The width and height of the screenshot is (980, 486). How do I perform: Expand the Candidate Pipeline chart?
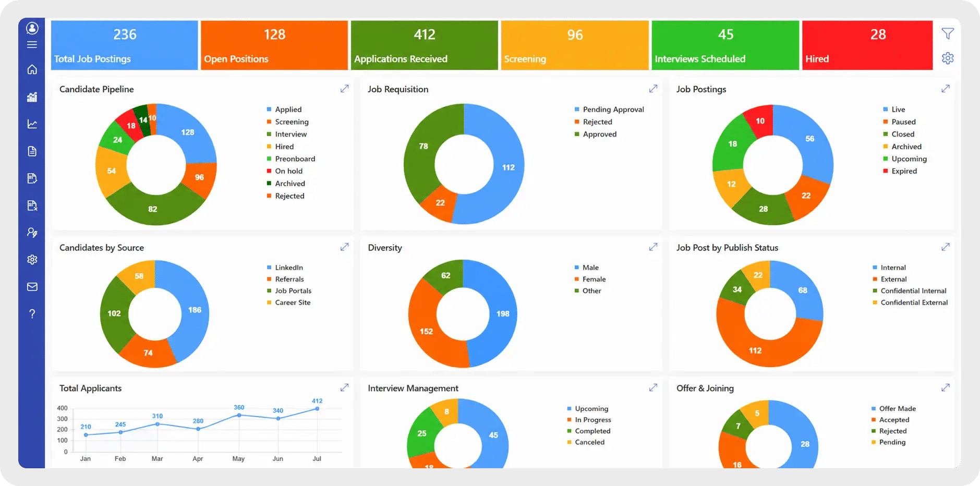point(344,89)
